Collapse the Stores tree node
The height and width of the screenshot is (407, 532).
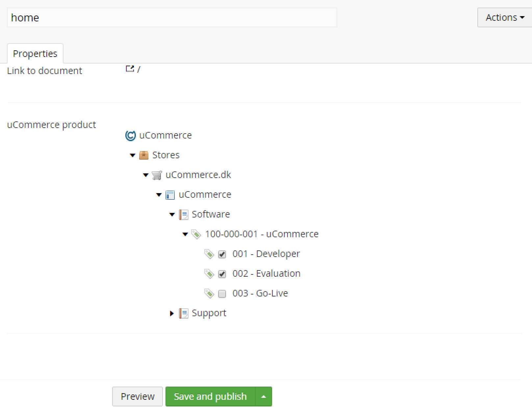[133, 155]
